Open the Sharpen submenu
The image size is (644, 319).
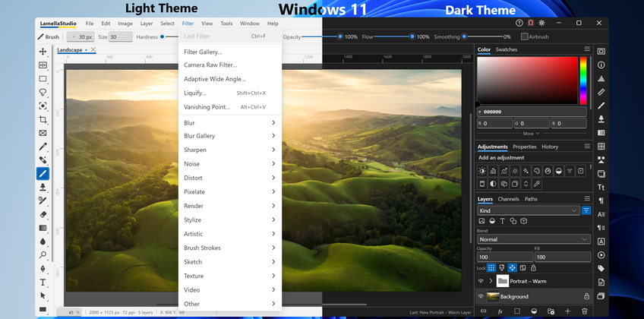[x=230, y=150]
